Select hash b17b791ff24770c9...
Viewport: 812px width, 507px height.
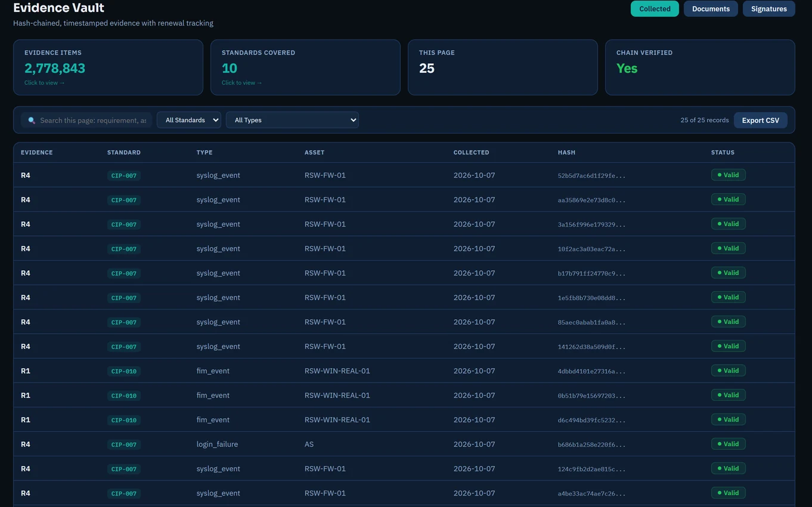point(591,273)
